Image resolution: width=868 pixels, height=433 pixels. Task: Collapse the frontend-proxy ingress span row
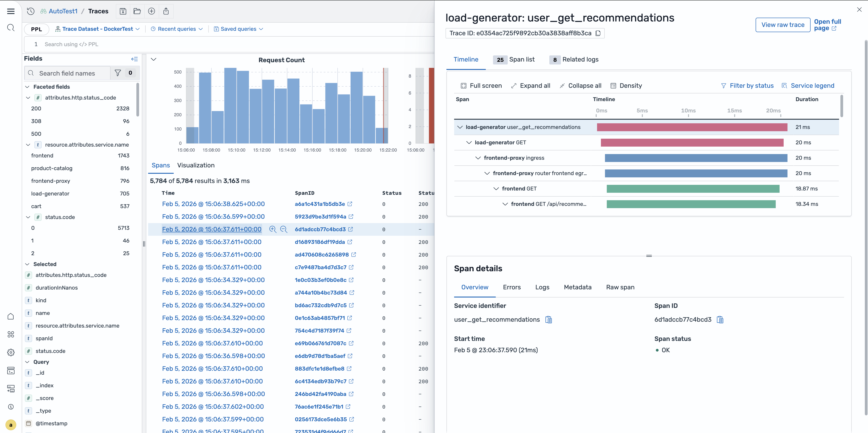pyautogui.click(x=478, y=158)
